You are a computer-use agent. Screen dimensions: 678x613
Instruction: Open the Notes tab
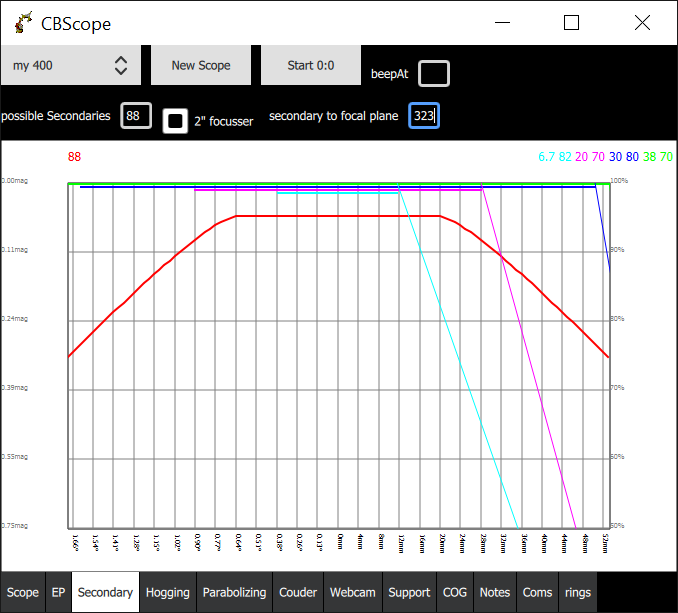tap(495, 592)
